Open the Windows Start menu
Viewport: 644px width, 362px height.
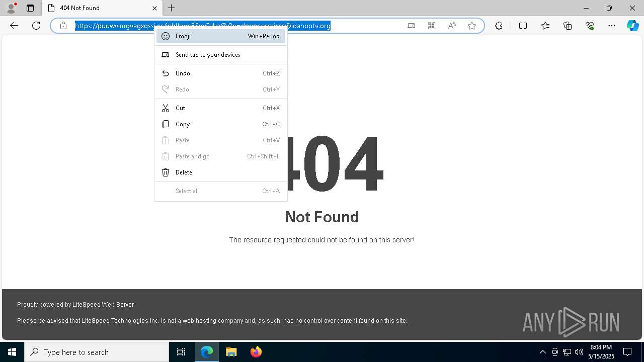pos(12,352)
